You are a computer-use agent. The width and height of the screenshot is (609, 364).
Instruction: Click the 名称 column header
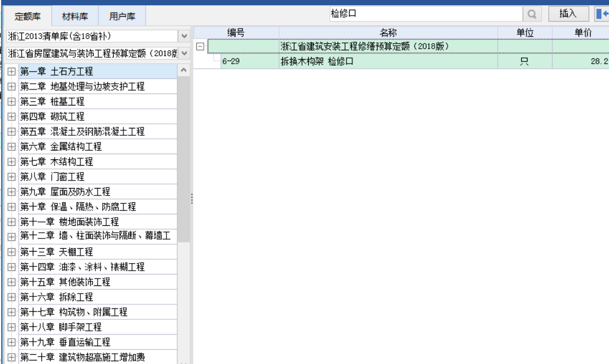coord(389,33)
